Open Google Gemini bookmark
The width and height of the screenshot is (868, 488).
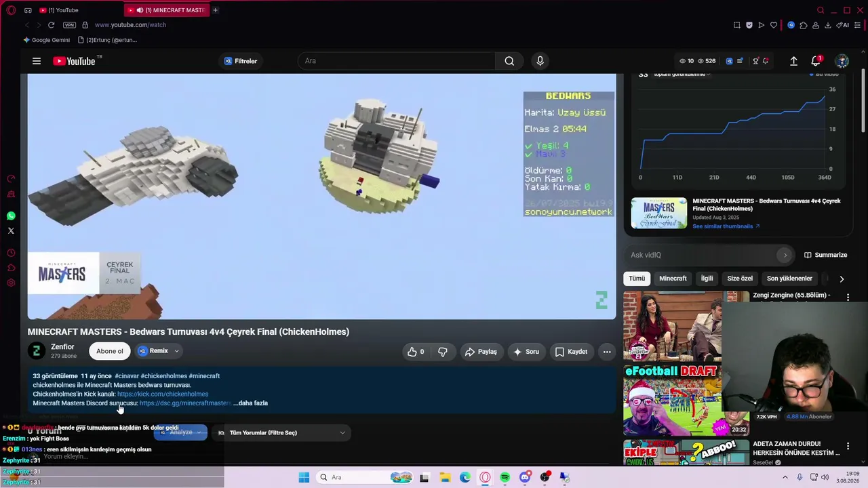[46, 40]
